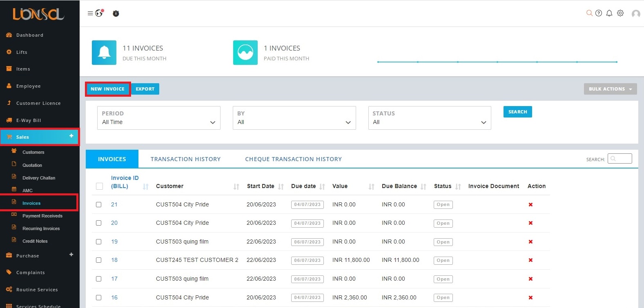Check the box for invoice 19
644x308 pixels.
[98, 242]
